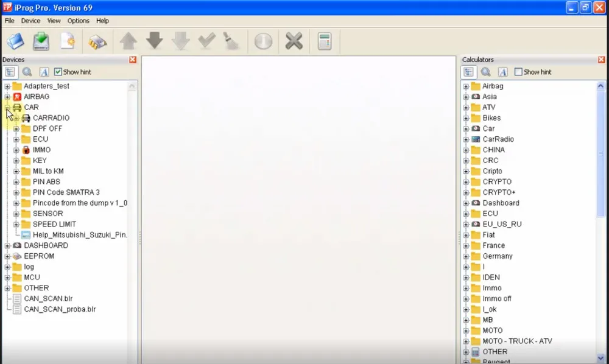The width and height of the screenshot is (609, 364).
Task: Select MIL to KM folder
Action: tap(48, 171)
